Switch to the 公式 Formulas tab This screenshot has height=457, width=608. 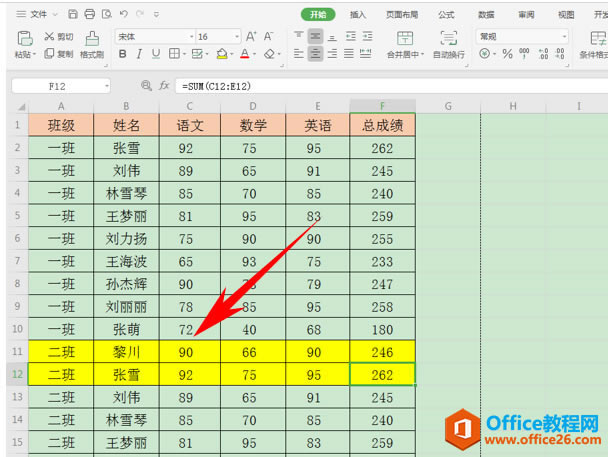click(x=446, y=15)
